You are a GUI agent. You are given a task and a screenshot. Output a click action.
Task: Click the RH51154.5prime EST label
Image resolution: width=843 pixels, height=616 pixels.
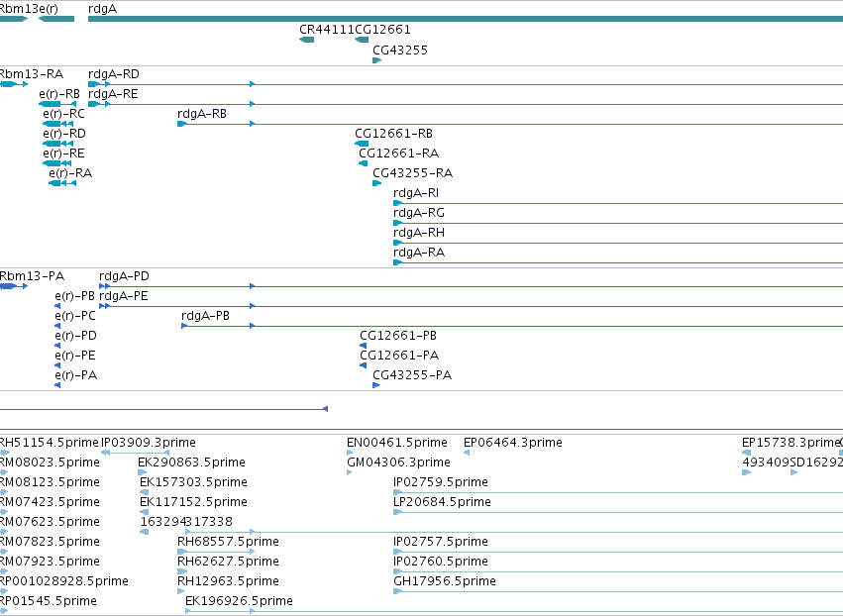click(x=49, y=443)
